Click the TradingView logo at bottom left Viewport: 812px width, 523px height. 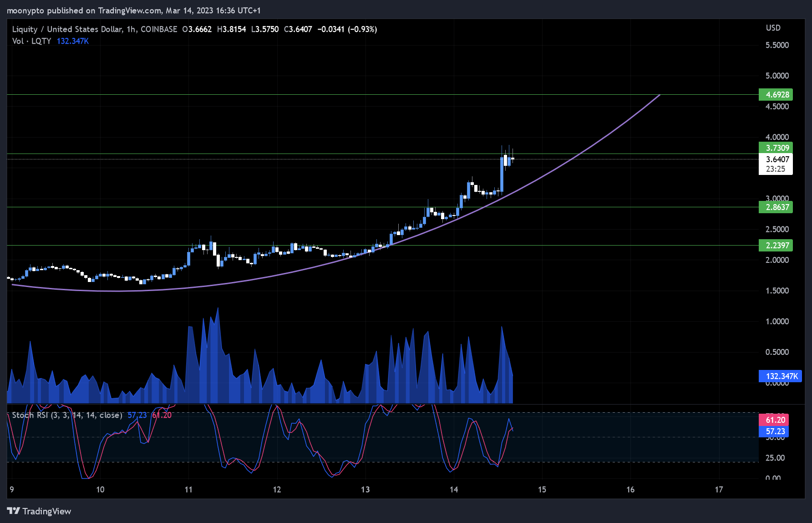[x=39, y=511]
